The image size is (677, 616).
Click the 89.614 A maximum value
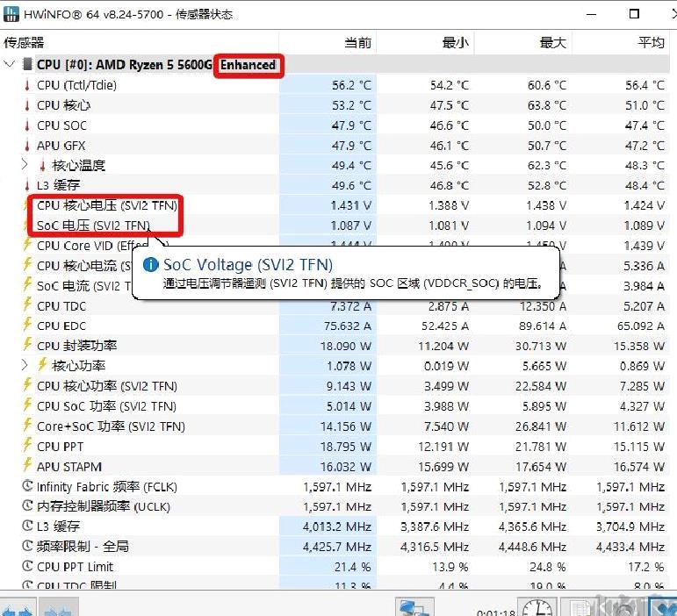[x=543, y=326]
